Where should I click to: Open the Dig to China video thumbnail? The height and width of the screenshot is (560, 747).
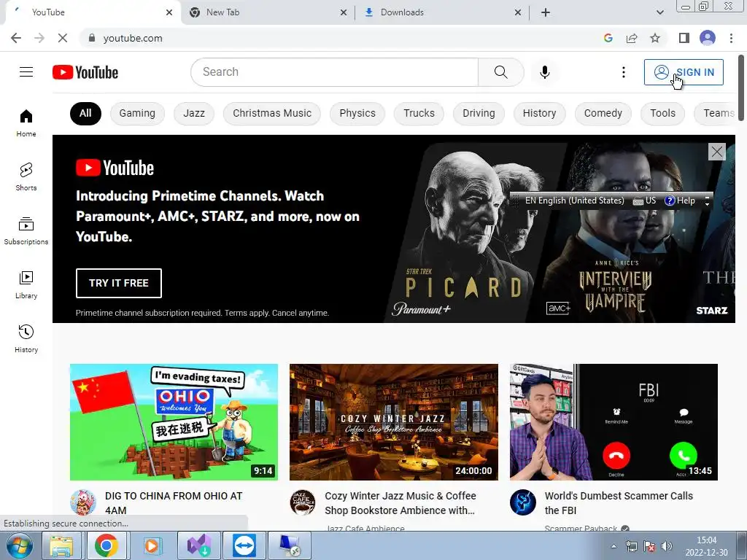pyautogui.click(x=174, y=422)
